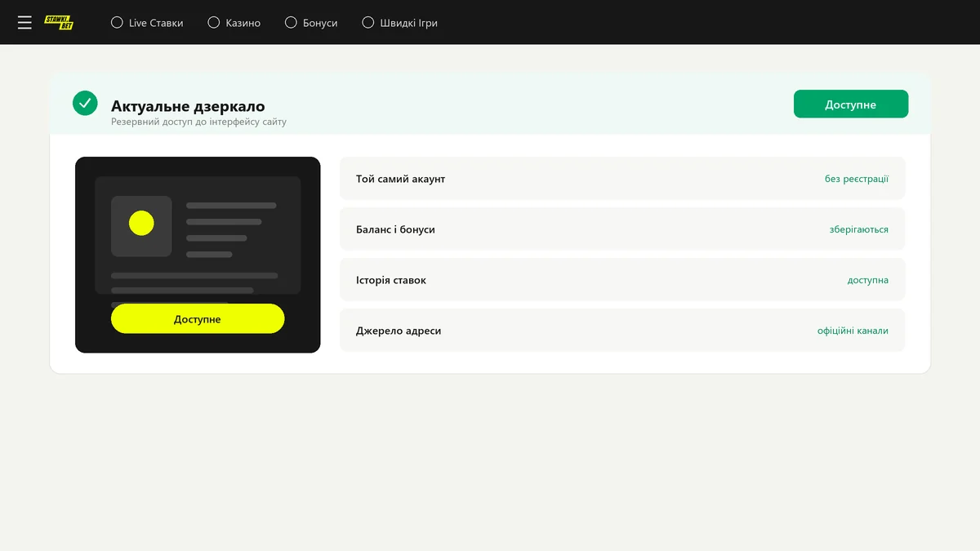The height and width of the screenshot is (551, 980).
Task: Click the yellow dot in mirror preview
Action: [141, 223]
